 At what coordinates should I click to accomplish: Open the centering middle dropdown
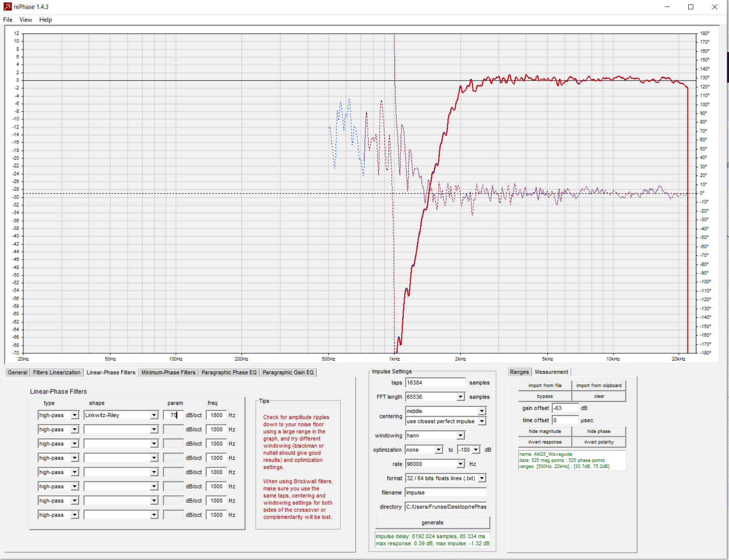(x=482, y=411)
